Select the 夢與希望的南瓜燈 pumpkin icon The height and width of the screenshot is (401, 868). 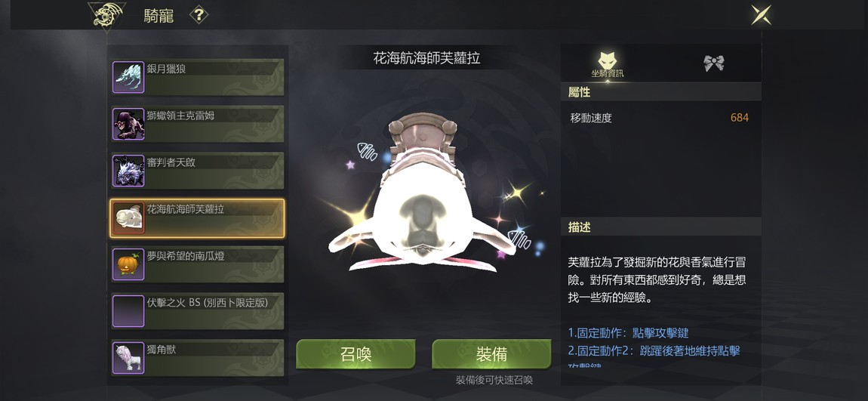point(128,264)
